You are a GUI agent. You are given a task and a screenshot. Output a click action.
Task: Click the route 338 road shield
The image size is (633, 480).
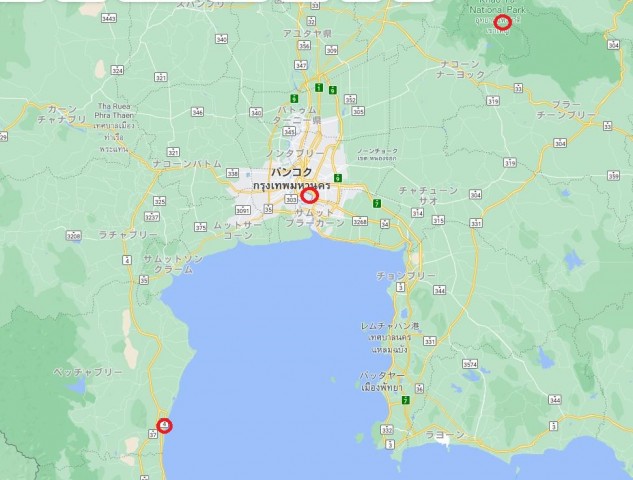tap(232, 173)
